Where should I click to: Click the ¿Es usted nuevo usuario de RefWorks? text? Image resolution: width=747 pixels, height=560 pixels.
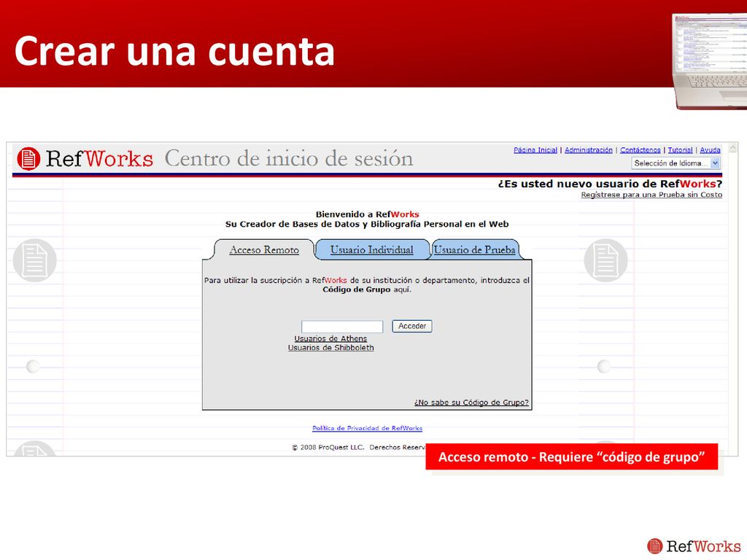[610, 184]
